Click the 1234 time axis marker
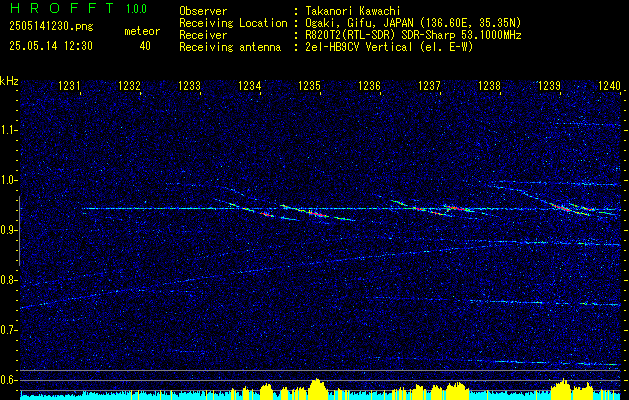 click(x=250, y=85)
